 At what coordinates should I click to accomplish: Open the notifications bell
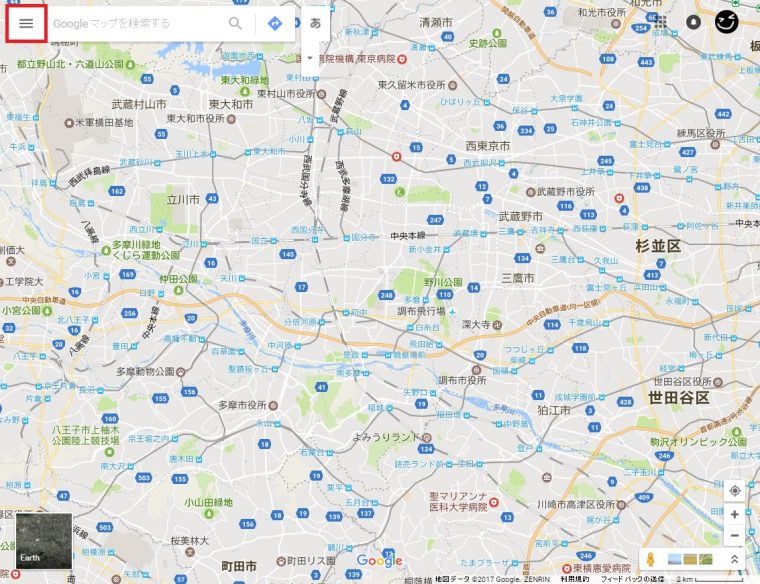pos(694,22)
